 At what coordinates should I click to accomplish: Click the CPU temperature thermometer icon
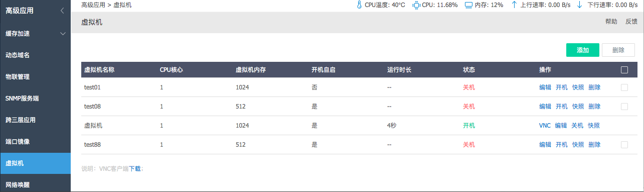pyautogui.click(x=359, y=5)
